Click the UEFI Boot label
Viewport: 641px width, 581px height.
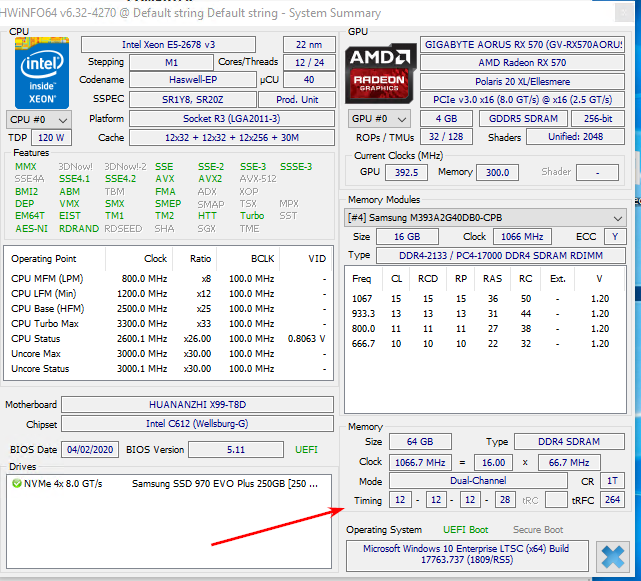pos(466,529)
